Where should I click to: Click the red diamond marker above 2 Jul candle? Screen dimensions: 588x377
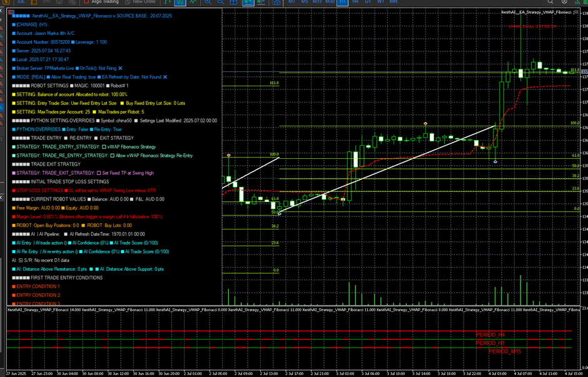[229, 155]
